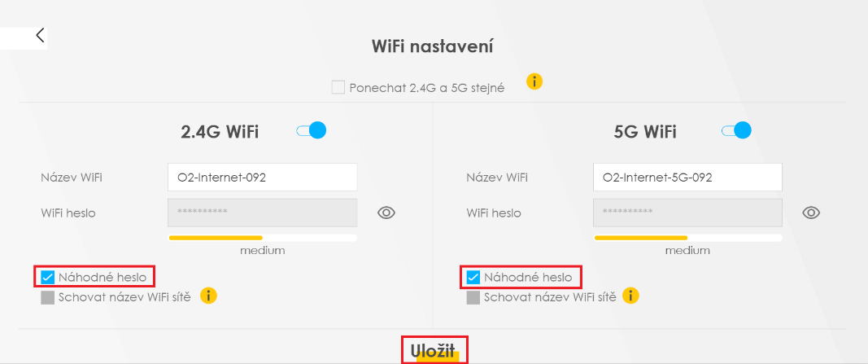The width and height of the screenshot is (868, 364).
Task: Edit the 5G Název WiFi name field
Action: (x=687, y=177)
